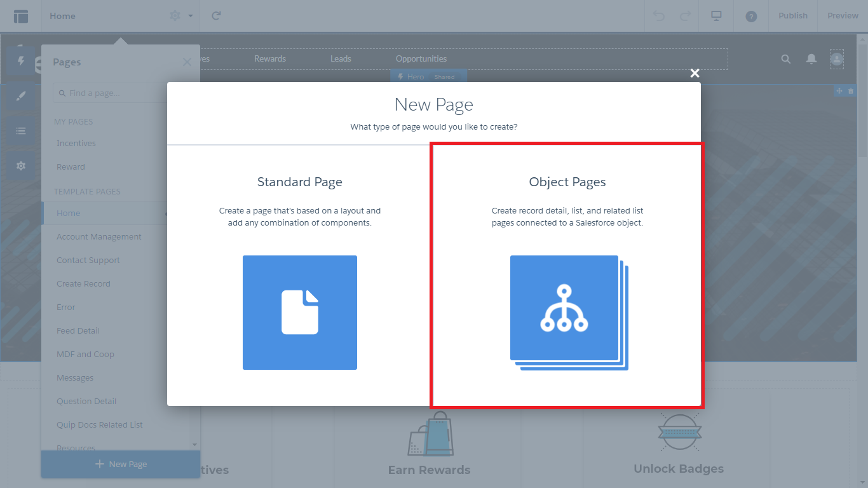Click the Hero component move icon
The image size is (868, 488).
click(839, 91)
